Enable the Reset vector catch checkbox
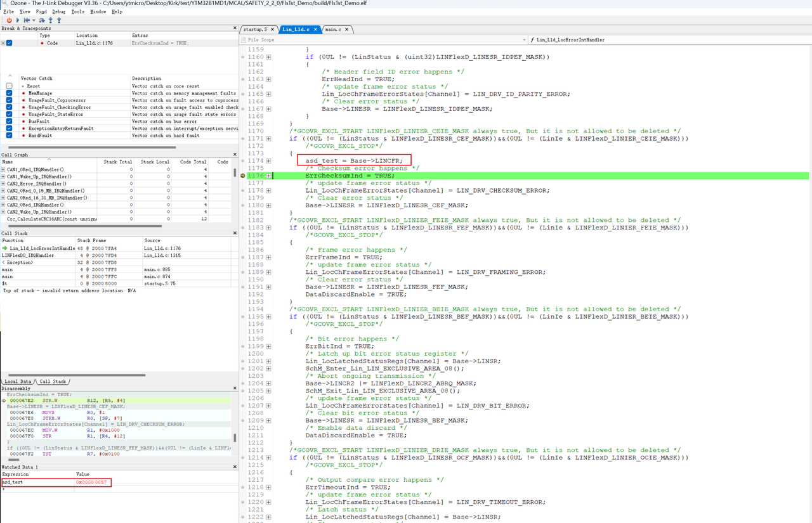 (9, 86)
